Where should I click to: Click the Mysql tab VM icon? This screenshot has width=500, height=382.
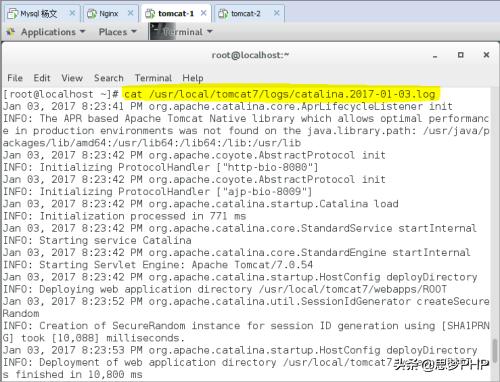(x=12, y=14)
